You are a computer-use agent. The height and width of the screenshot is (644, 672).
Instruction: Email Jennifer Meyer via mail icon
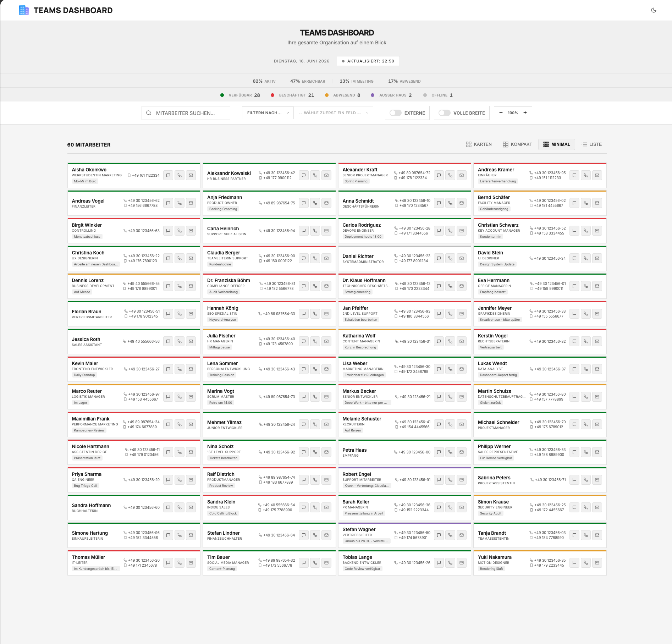pos(597,314)
